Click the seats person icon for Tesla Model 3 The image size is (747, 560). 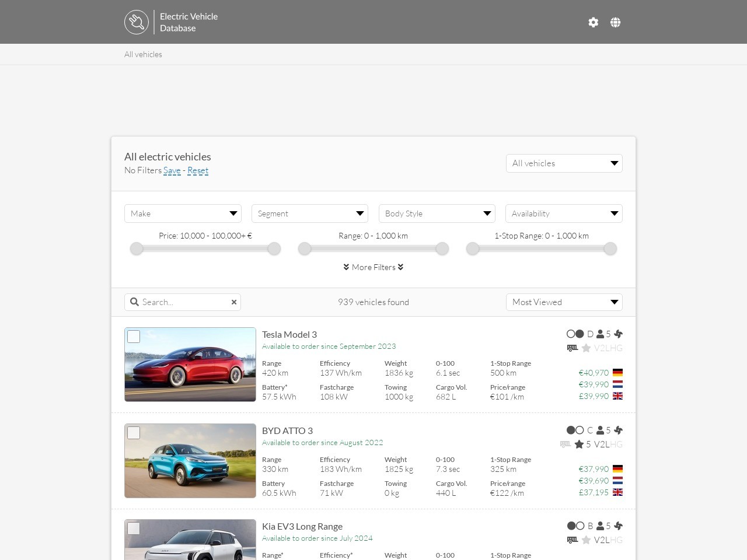[x=600, y=334]
